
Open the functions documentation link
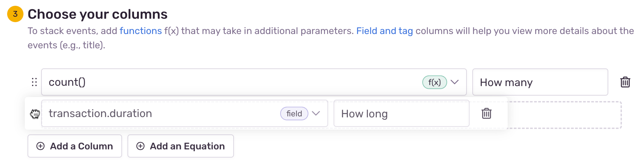pos(140,31)
